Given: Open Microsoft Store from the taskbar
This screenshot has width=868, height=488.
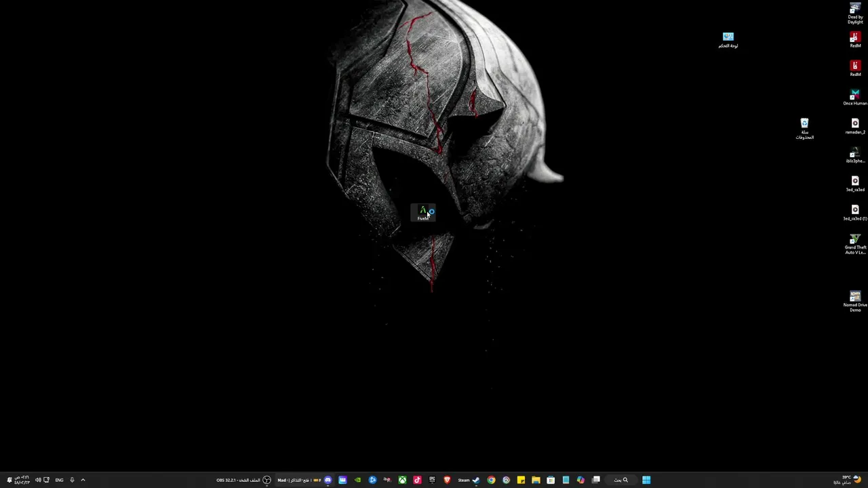Looking at the screenshot, I should point(551,480).
